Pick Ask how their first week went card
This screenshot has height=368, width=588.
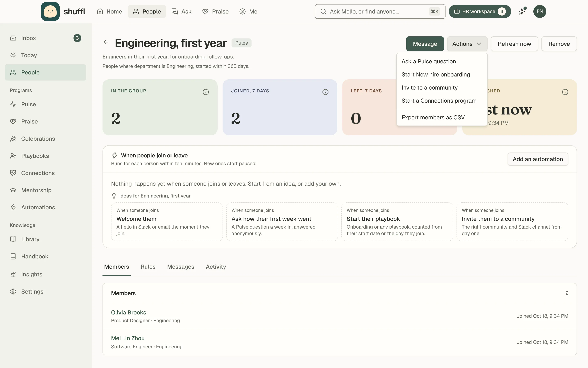click(282, 222)
